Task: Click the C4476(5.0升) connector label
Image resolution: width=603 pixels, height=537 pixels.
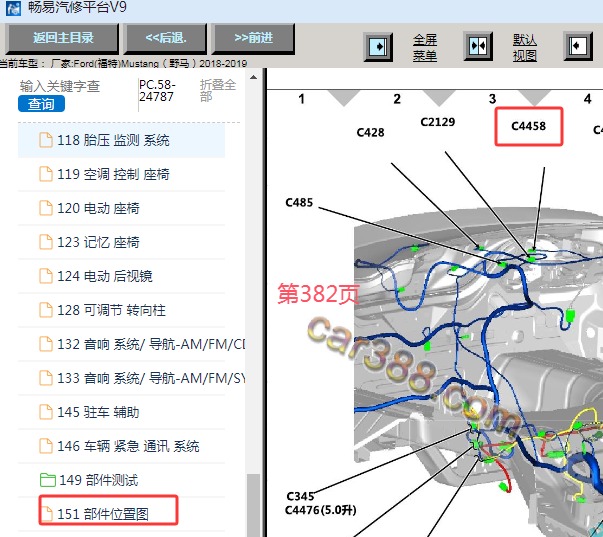Action: [x=320, y=510]
